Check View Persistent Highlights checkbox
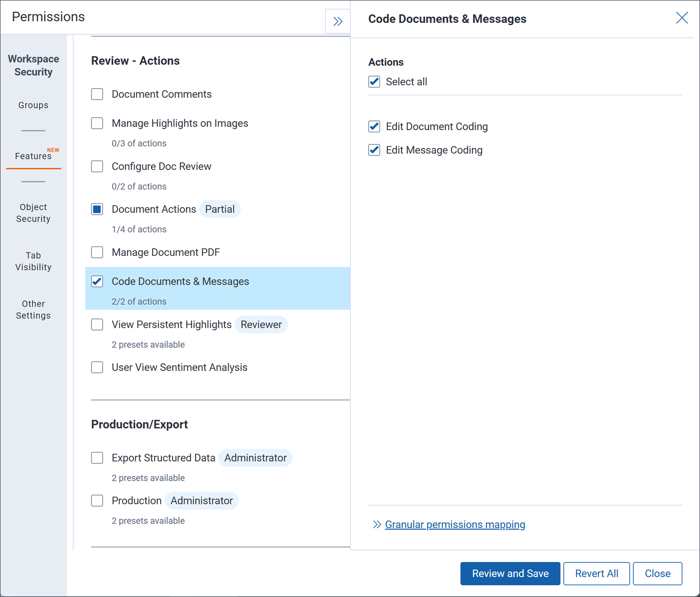The image size is (700, 597). tap(97, 324)
